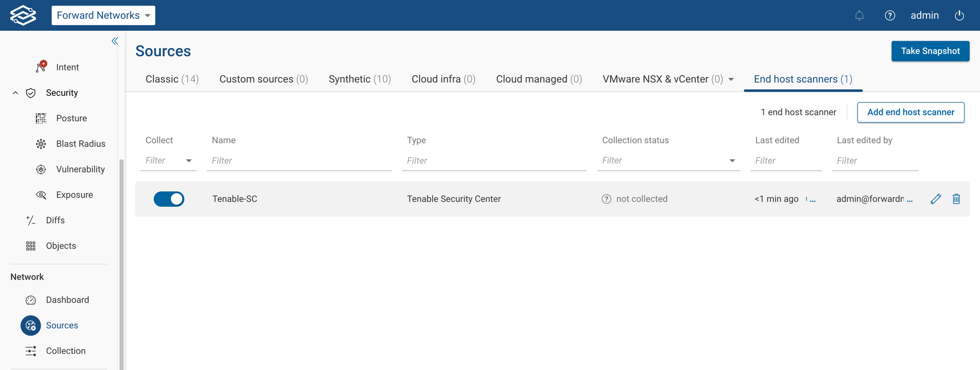Click the notifications bell icon
Image resolution: width=980 pixels, height=370 pixels.
(x=859, y=15)
